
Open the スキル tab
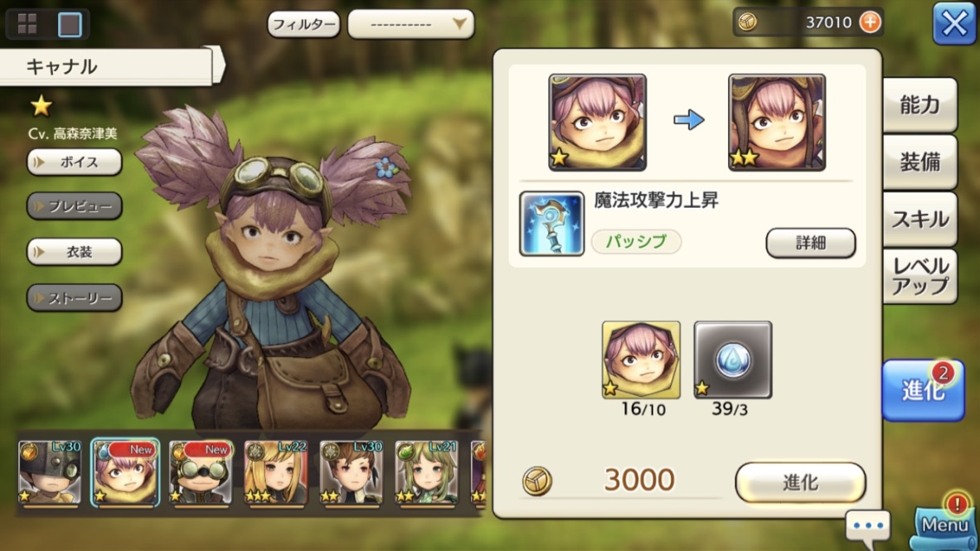919,220
